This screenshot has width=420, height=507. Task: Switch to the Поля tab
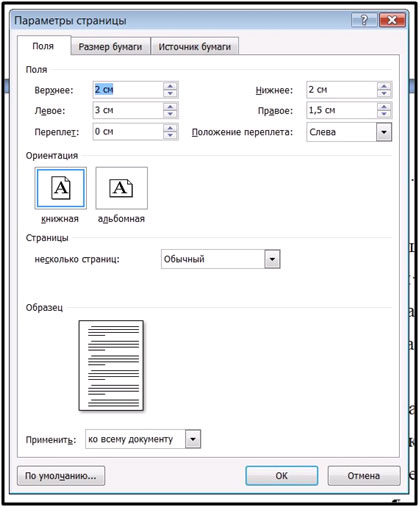tap(43, 46)
